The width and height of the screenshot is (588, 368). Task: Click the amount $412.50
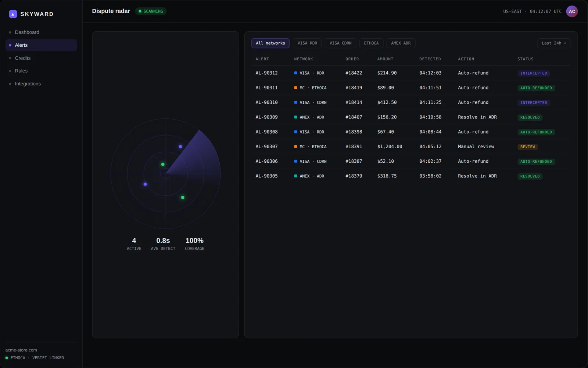(387, 102)
